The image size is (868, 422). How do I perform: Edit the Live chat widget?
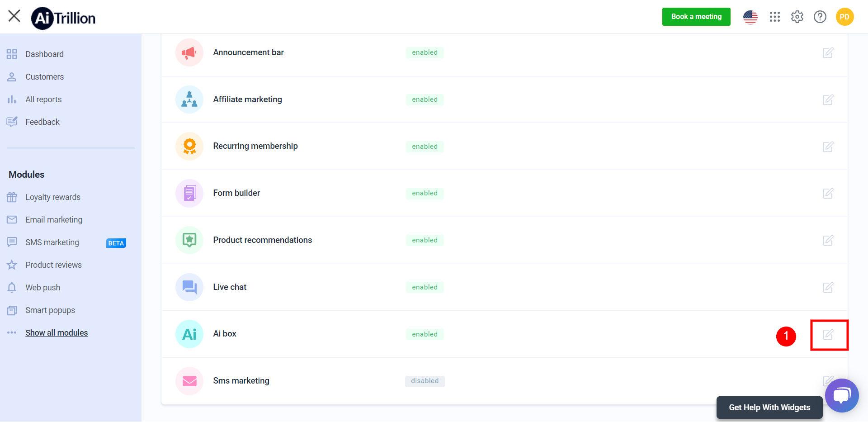828,287
